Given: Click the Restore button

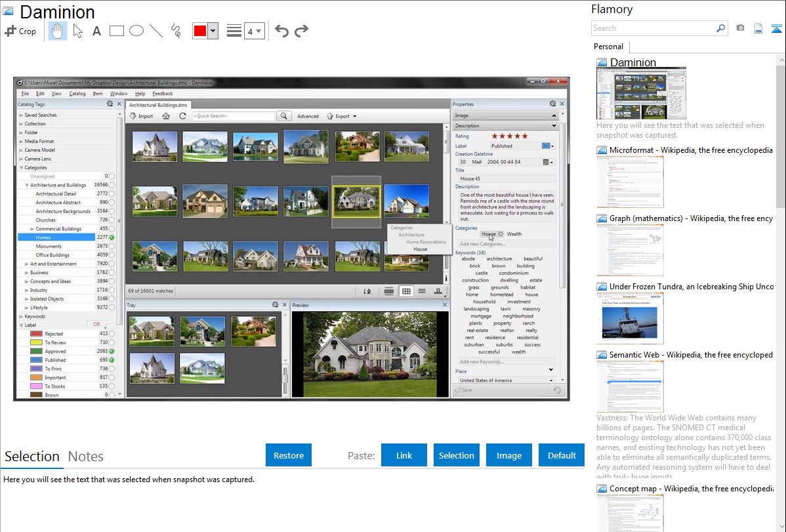Looking at the screenshot, I should point(289,455).
